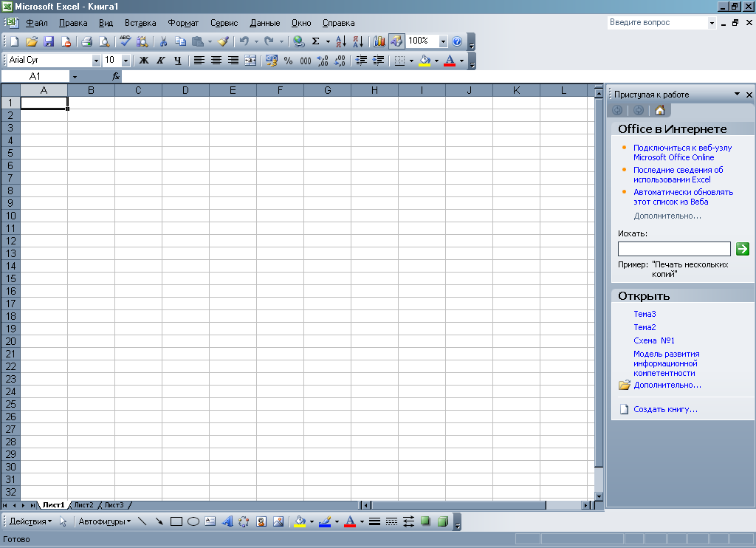Save the workbook with the floppy icon
This screenshot has width=756, height=548.
click(49, 41)
